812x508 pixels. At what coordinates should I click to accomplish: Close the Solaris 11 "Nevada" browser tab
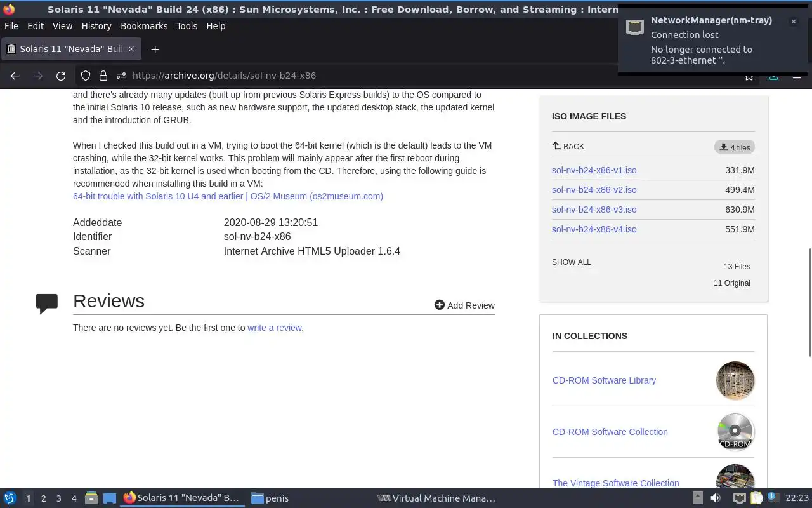131,49
